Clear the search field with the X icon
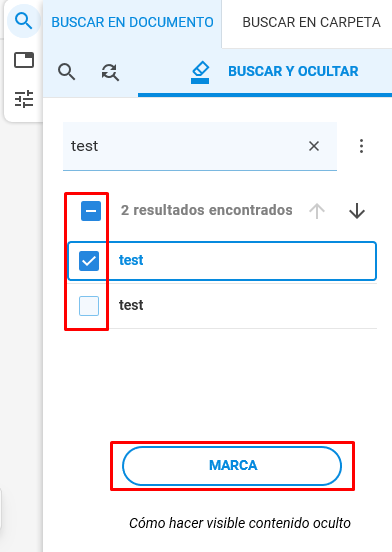 point(314,146)
